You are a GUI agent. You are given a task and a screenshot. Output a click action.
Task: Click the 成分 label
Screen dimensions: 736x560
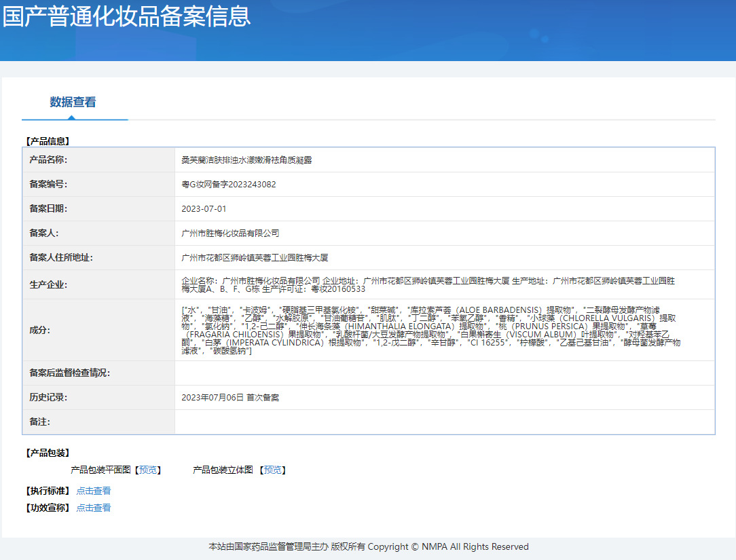coord(40,330)
